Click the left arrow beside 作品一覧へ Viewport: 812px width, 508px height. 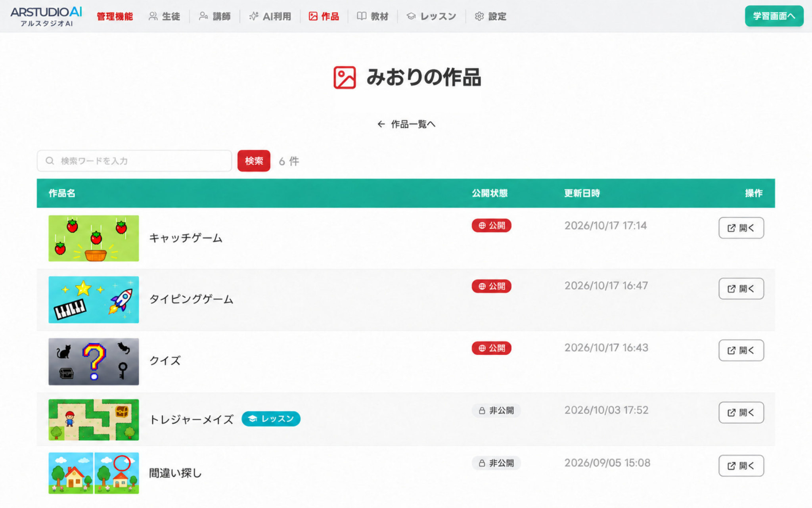click(x=381, y=124)
